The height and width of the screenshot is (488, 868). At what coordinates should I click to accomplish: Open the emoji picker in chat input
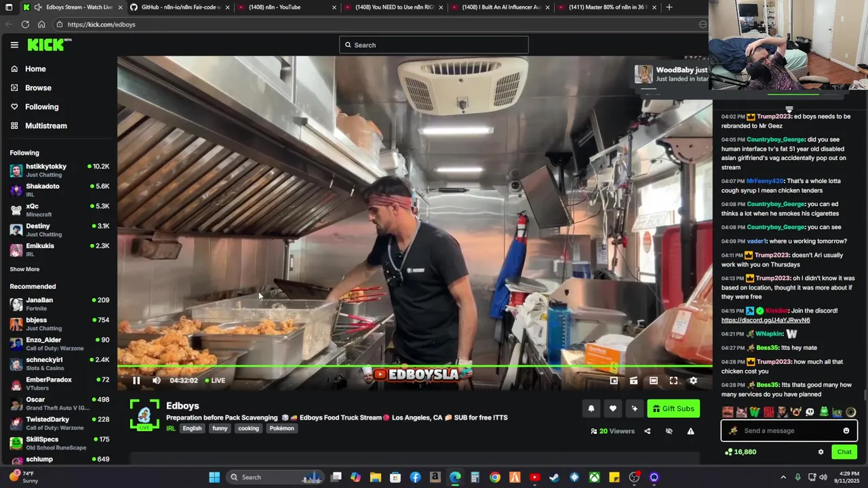[x=846, y=430]
